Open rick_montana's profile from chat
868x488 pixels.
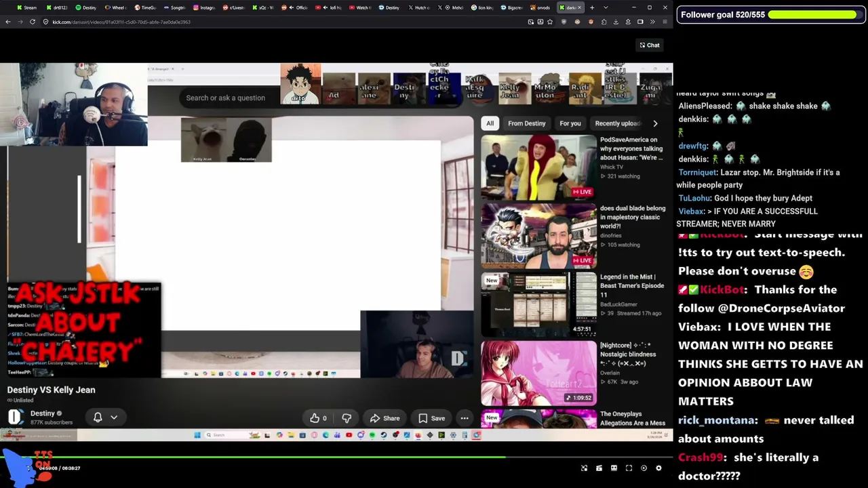[718, 420]
